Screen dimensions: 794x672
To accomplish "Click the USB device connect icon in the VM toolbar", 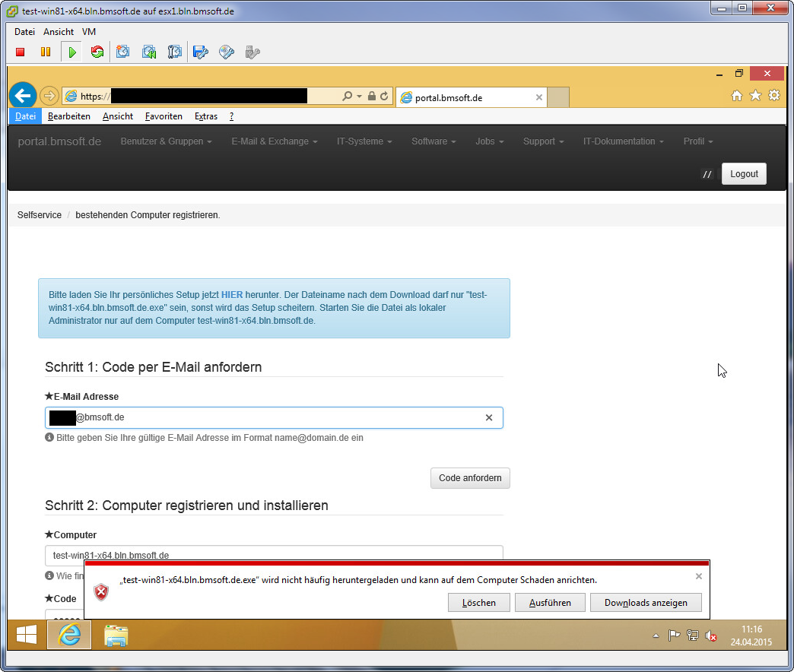I will [252, 52].
